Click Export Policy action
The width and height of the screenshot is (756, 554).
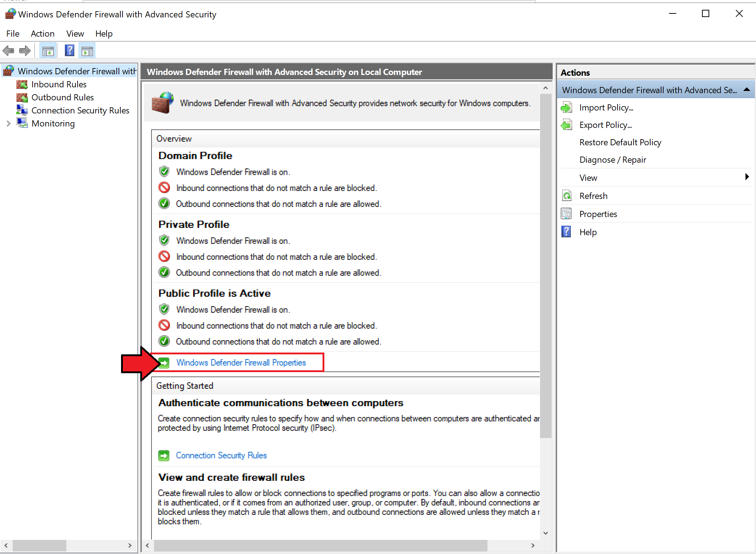click(x=605, y=125)
